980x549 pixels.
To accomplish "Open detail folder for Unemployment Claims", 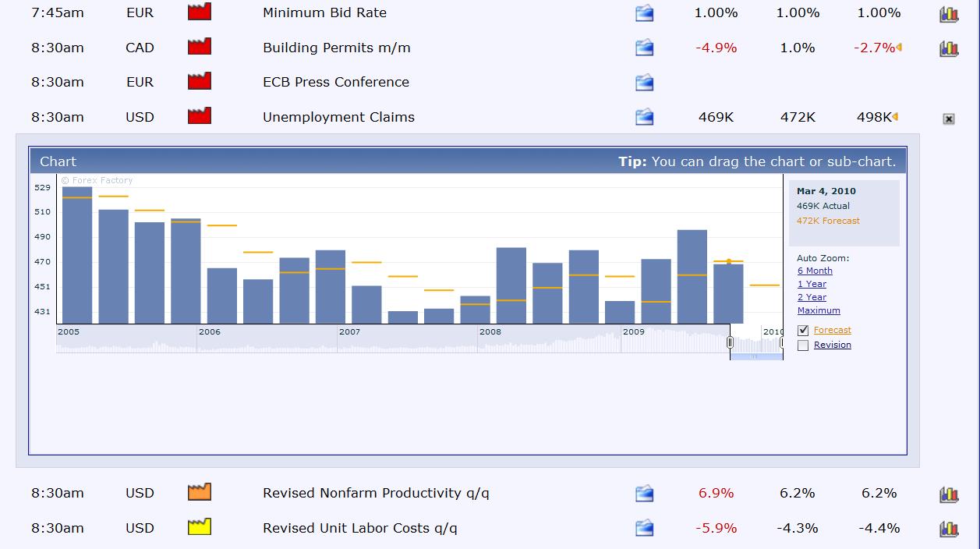I will pos(644,118).
